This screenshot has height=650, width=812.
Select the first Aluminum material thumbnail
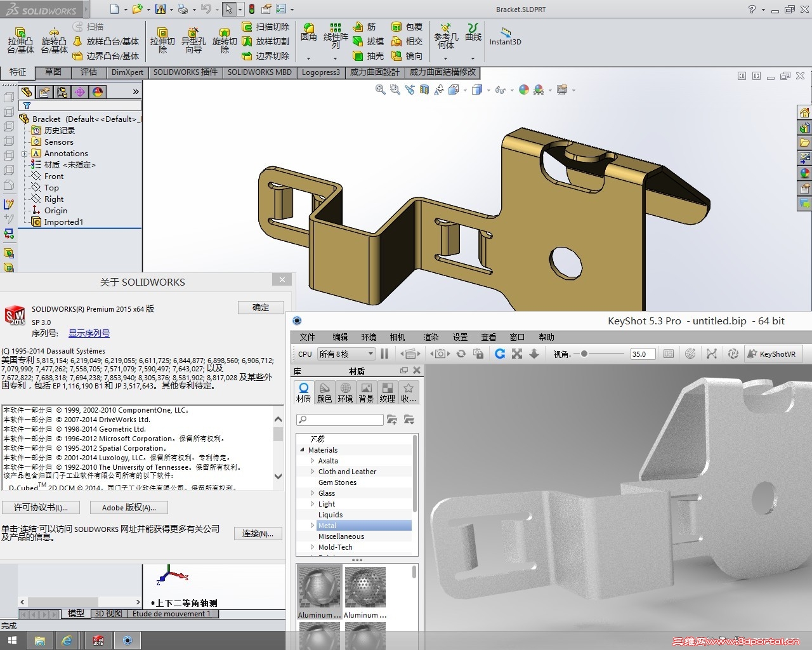320,592
